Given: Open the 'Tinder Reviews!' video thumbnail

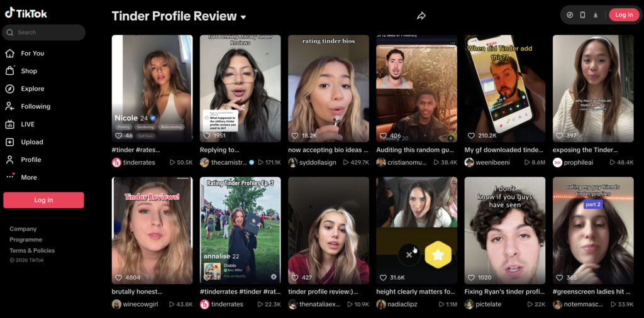Looking at the screenshot, I should click(x=152, y=231).
